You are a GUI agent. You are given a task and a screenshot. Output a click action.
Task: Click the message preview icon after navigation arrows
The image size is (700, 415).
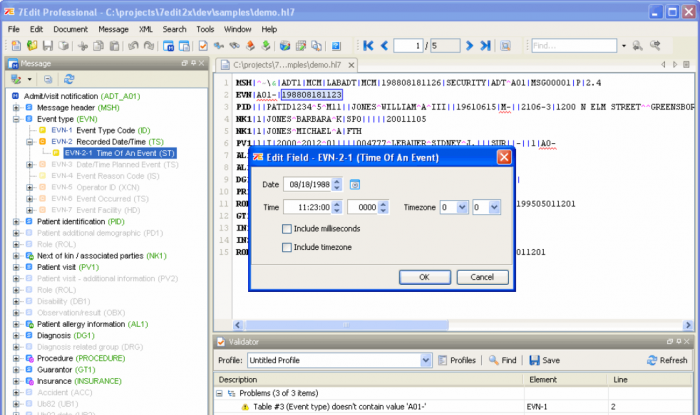click(505, 46)
